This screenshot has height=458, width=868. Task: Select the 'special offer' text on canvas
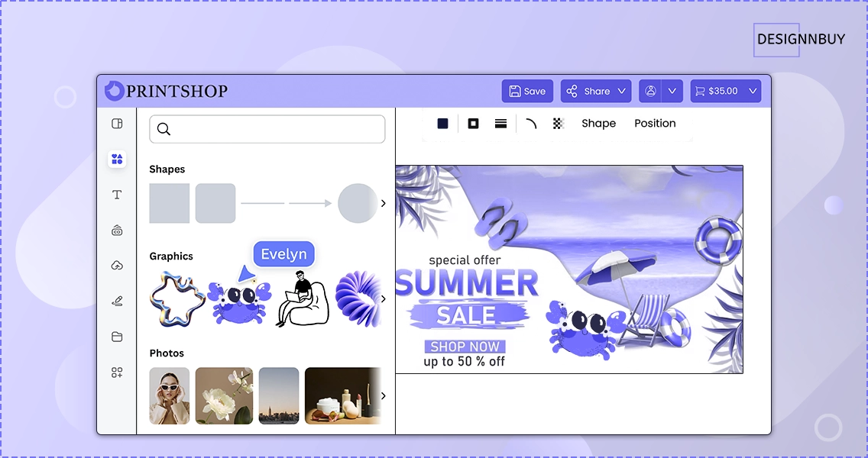click(x=465, y=260)
